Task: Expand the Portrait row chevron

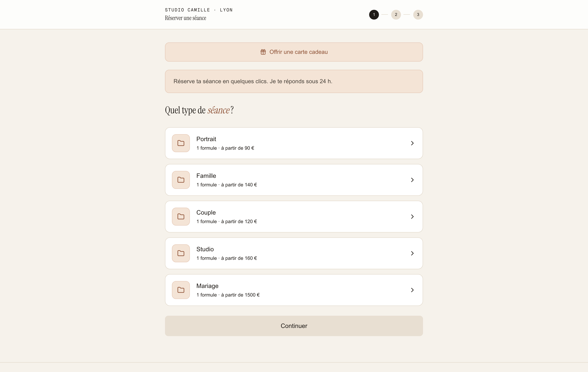Action: tap(412, 143)
